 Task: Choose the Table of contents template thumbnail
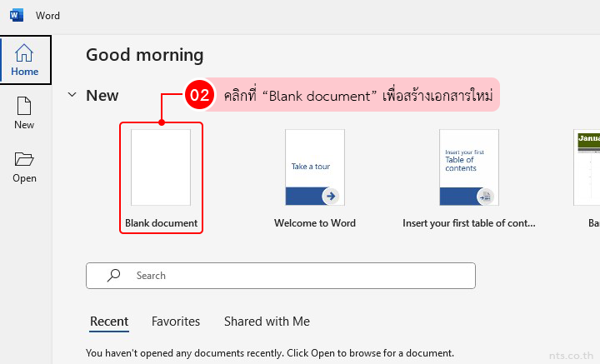click(x=468, y=167)
